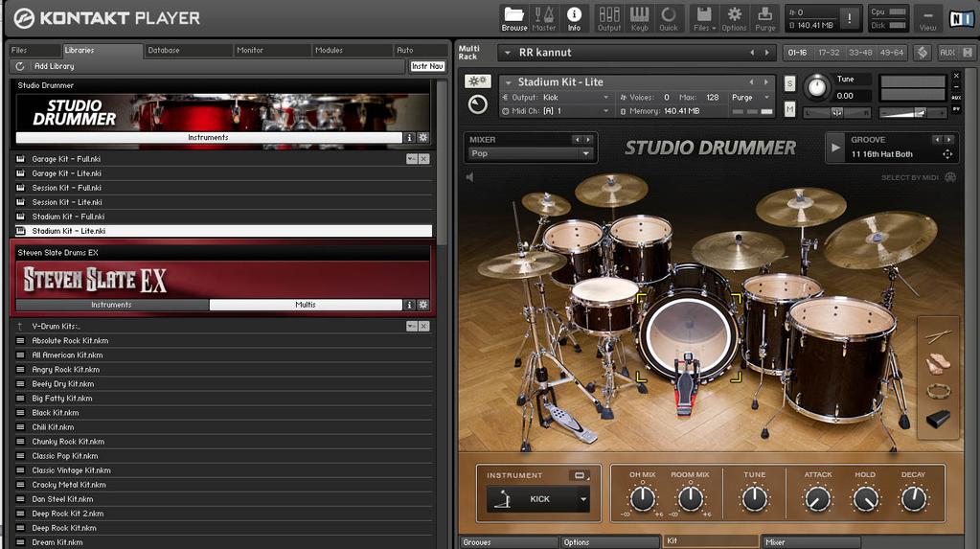Click the Select by MIDI icon

(x=950, y=177)
